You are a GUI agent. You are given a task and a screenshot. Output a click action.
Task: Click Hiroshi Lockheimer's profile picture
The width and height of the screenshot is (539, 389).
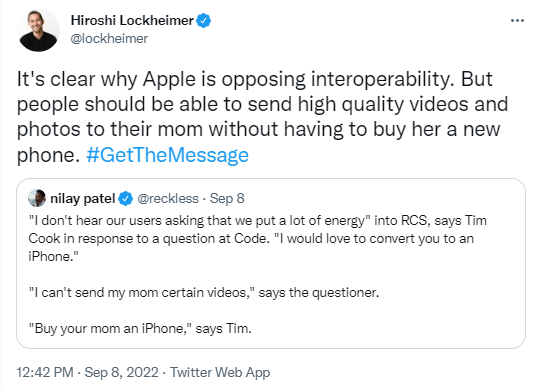[x=38, y=30]
